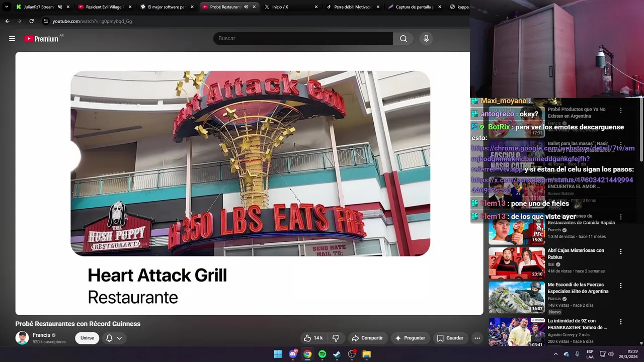Open Abrí Cajas Misteriosas con Rubius title
This screenshot has height=362, width=644.
pos(576,254)
